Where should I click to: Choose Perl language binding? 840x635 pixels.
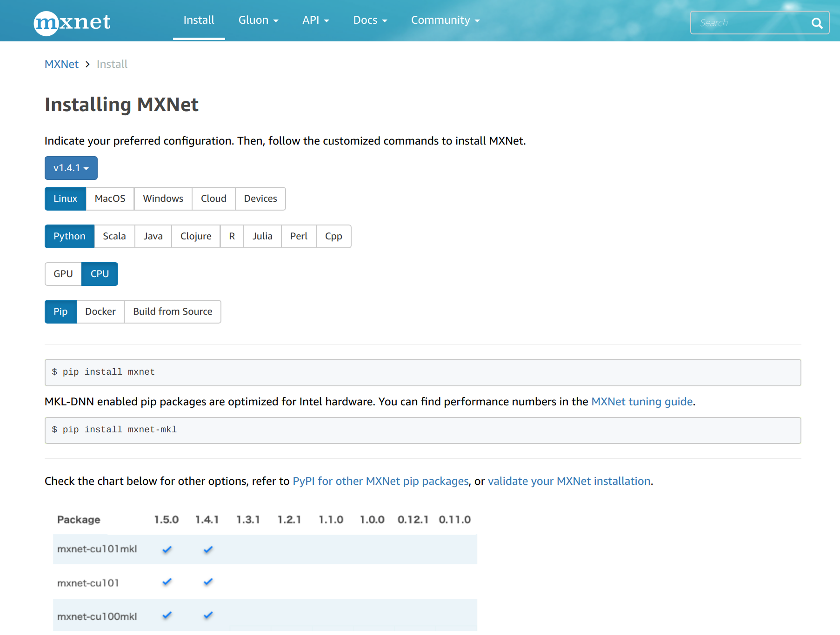[x=299, y=236]
